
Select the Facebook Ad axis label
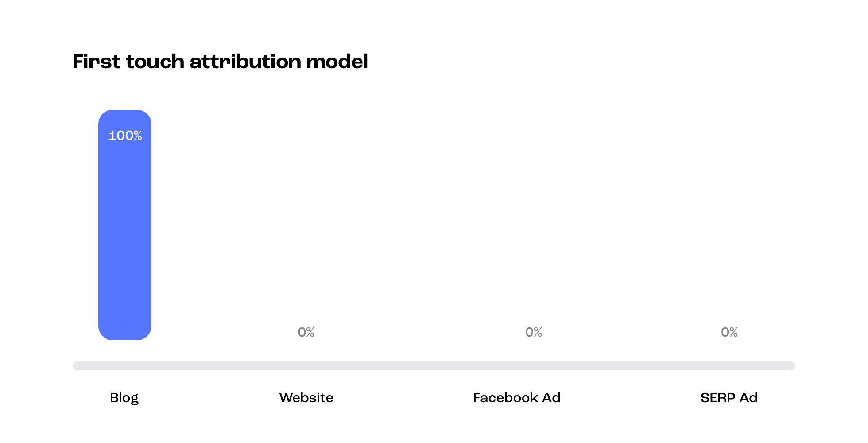click(516, 398)
